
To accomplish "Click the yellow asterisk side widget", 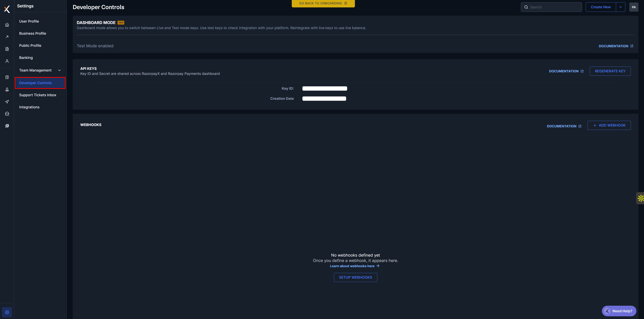I will click(x=640, y=198).
